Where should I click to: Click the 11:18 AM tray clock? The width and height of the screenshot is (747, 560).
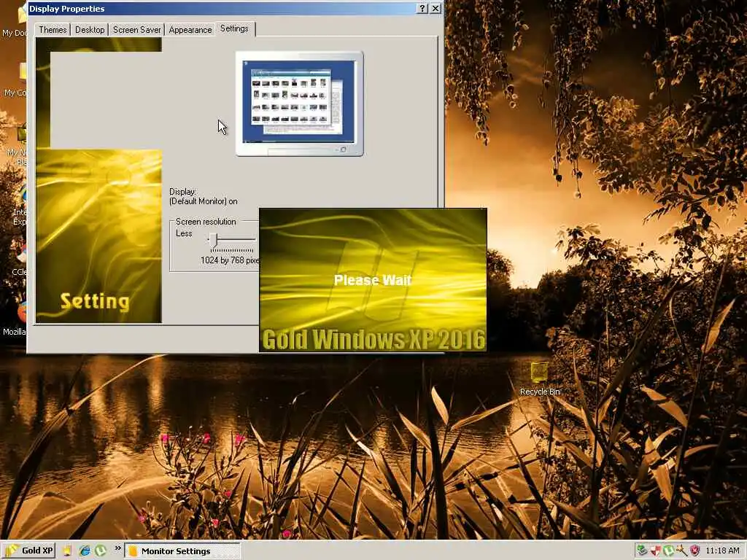[722, 551]
